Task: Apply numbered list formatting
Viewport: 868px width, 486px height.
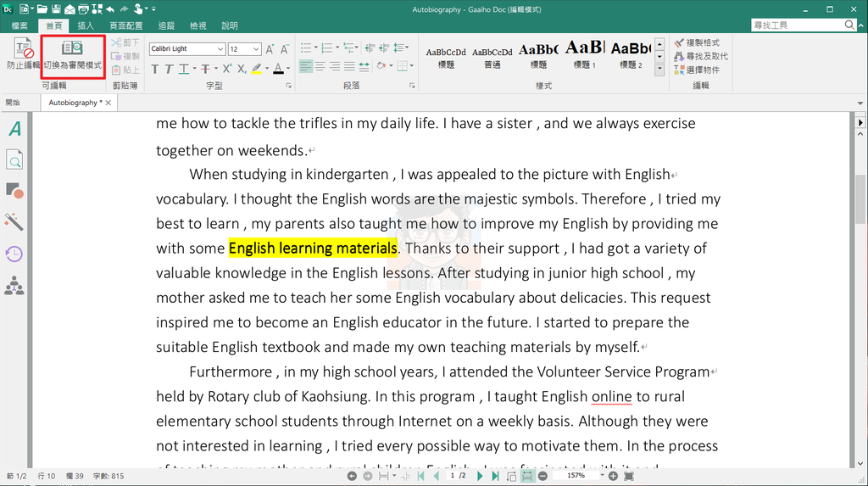Action: pyautogui.click(x=327, y=47)
